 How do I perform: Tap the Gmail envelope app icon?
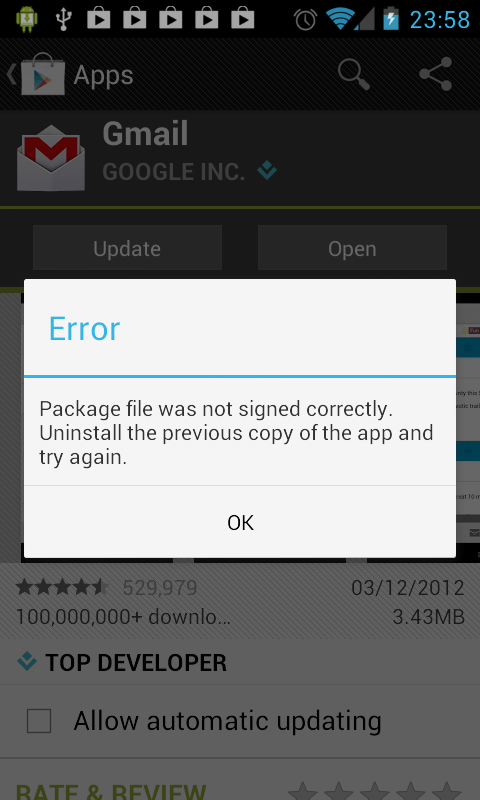(50, 158)
